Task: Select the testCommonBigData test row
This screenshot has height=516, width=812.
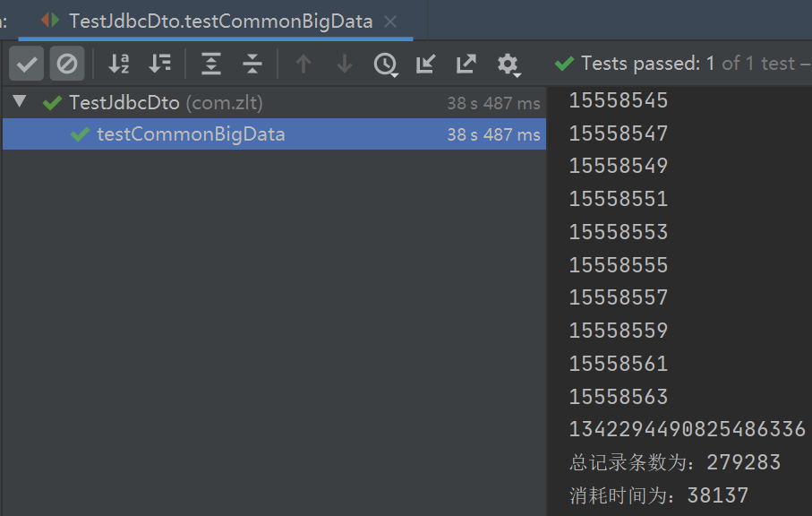Action: tap(274, 134)
